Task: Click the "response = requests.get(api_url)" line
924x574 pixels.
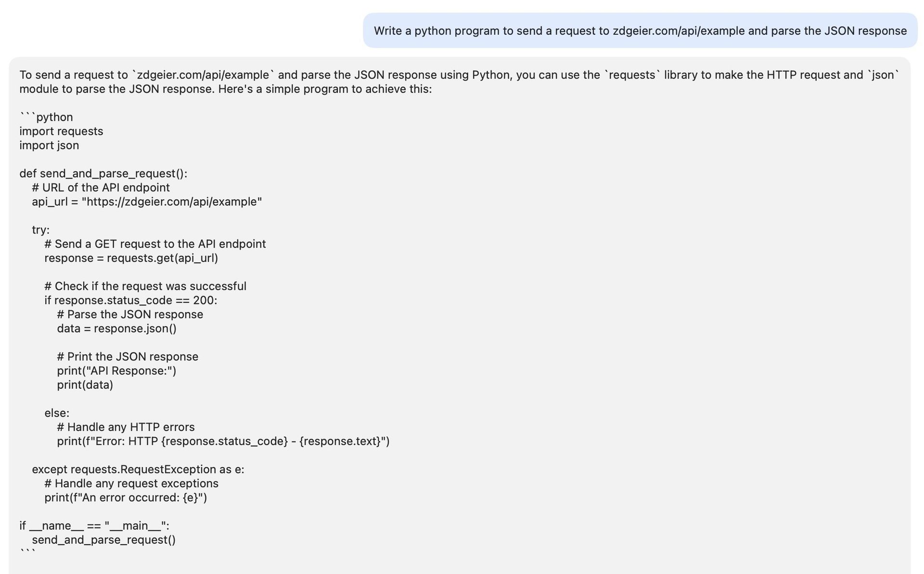Action: coord(131,258)
